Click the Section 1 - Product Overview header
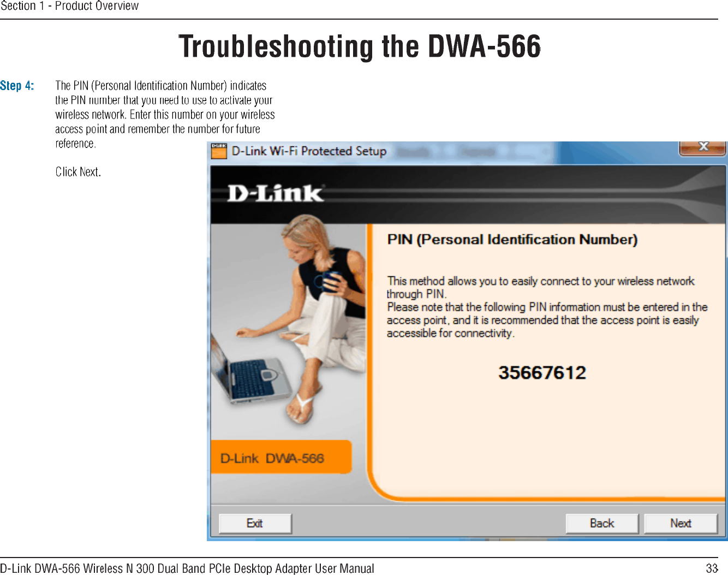 (x=70, y=6)
